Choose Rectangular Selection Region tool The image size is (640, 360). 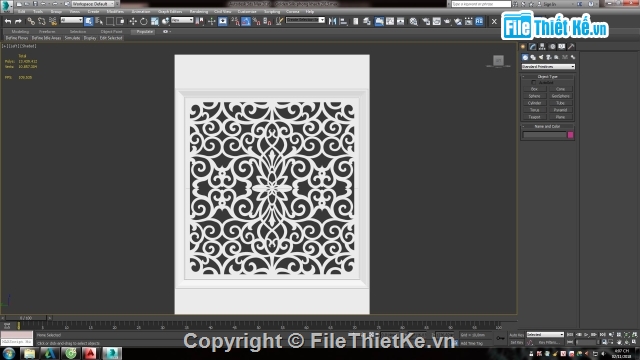pyautogui.click(x=110, y=21)
